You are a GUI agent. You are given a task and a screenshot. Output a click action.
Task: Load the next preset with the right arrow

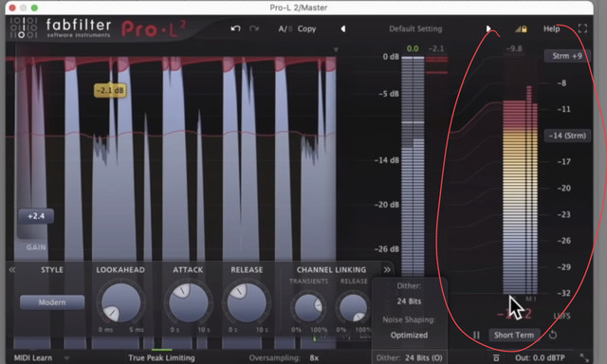pos(488,28)
